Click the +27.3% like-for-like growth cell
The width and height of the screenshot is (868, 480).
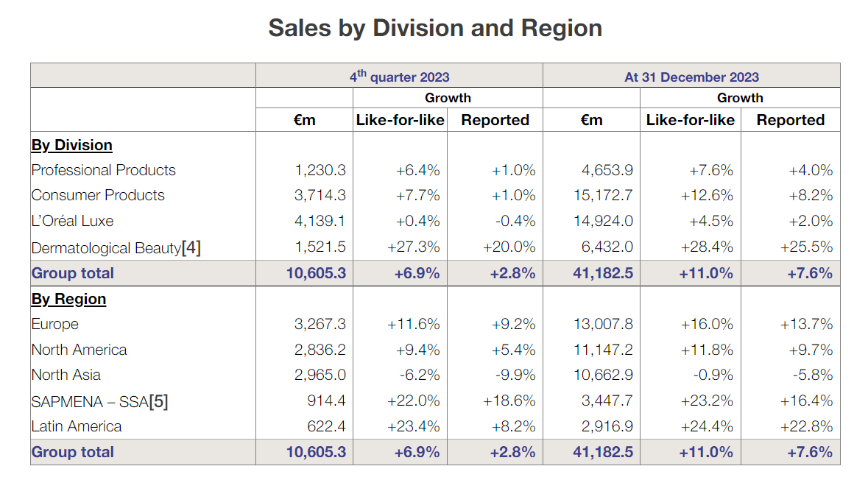tap(414, 247)
